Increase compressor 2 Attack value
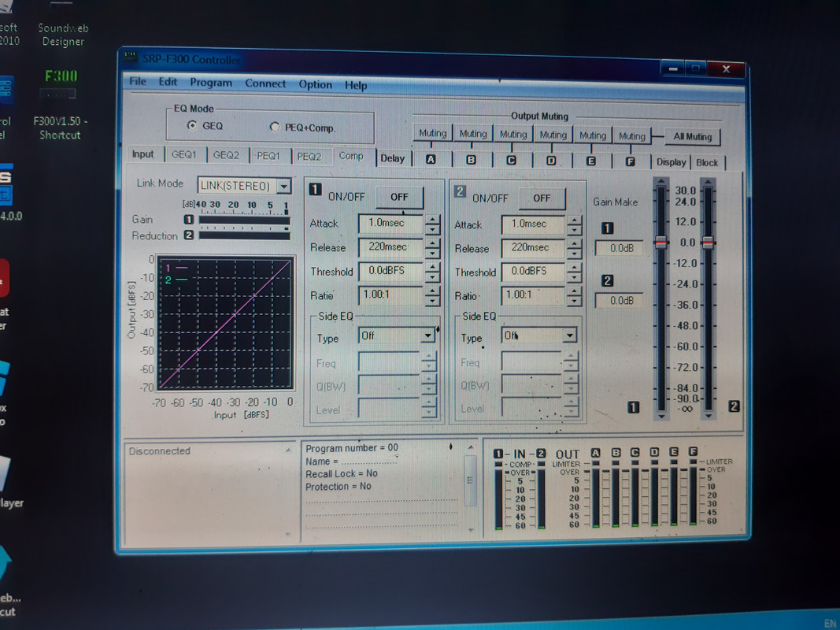Screen dimensions: 840x630 pos(574,220)
